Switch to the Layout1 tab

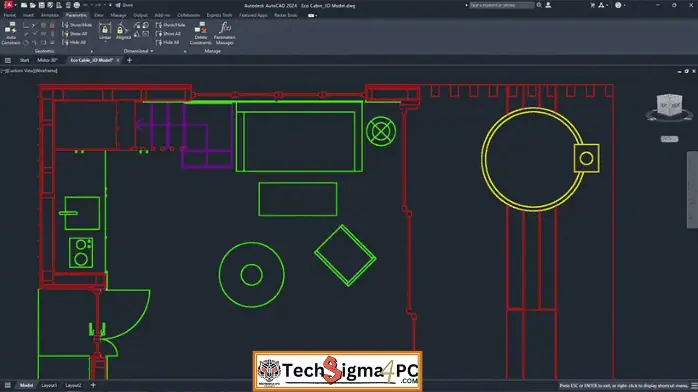49,385
